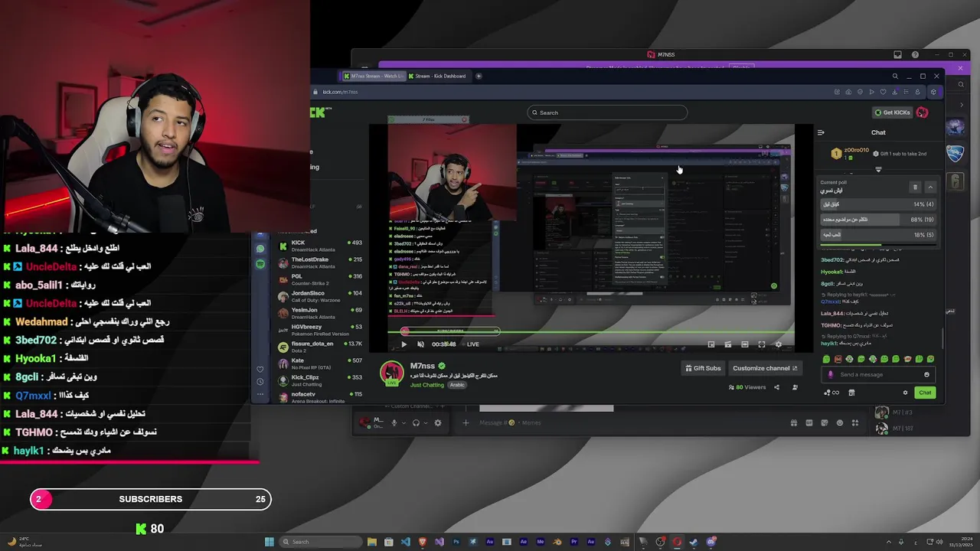Open fissure_dota_en channel in sidebar

click(319, 347)
